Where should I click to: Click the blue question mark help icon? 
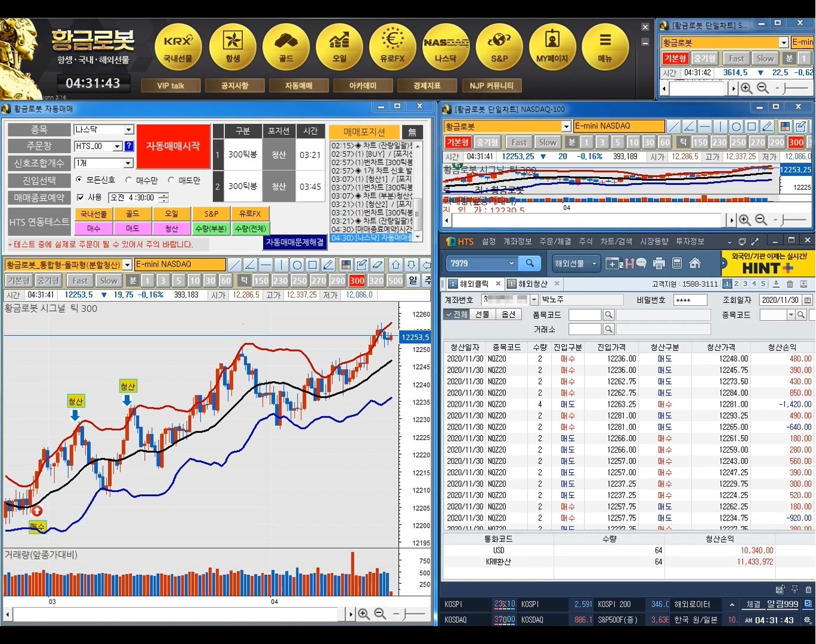click(129, 146)
